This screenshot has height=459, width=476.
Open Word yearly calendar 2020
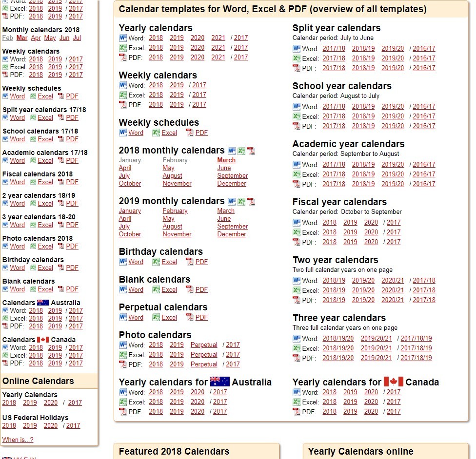[198, 38]
